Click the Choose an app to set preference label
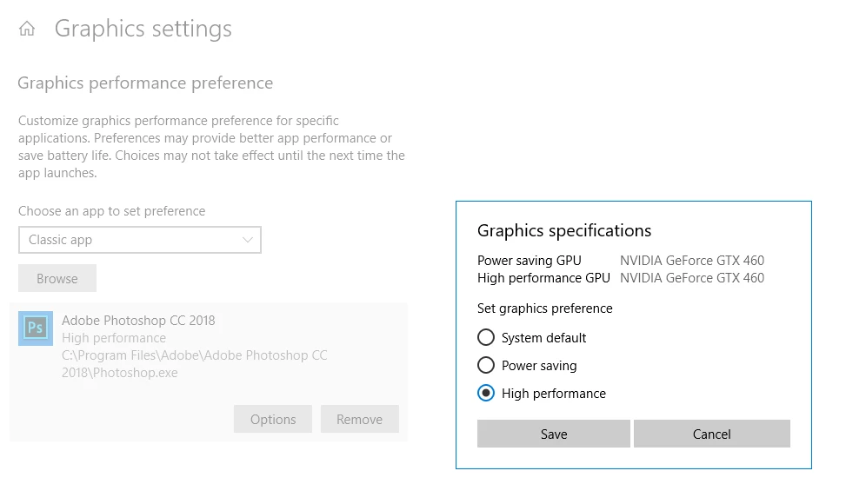The image size is (846, 504). pos(111,211)
